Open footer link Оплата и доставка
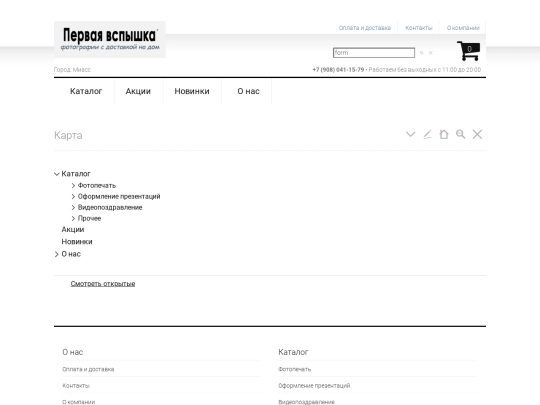 click(88, 369)
